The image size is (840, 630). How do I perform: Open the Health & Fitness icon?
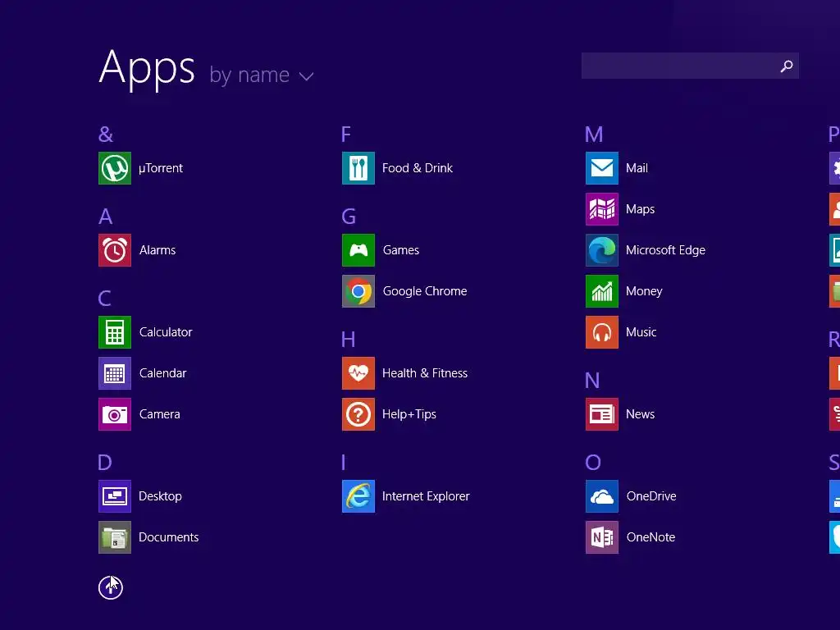358,373
